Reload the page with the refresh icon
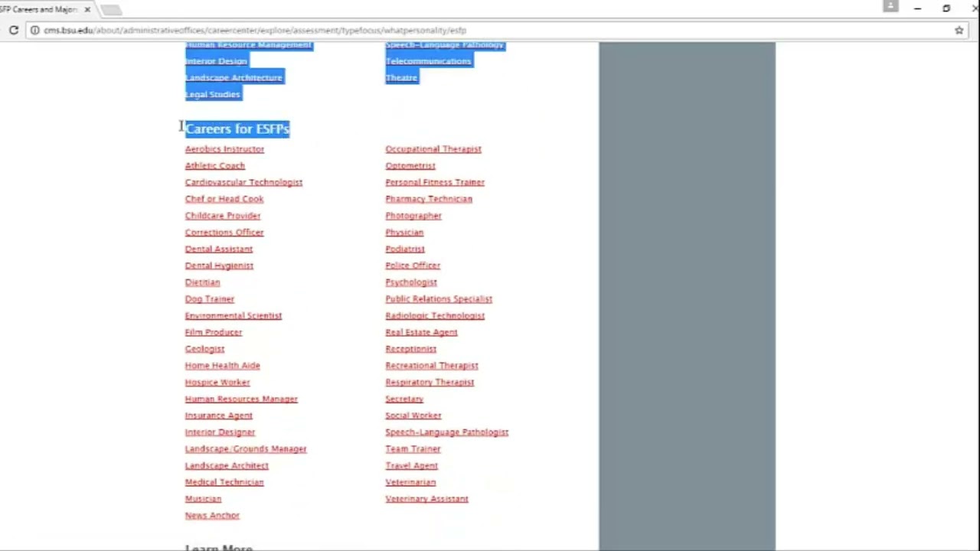980x551 pixels. pyautogui.click(x=14, y=30)
